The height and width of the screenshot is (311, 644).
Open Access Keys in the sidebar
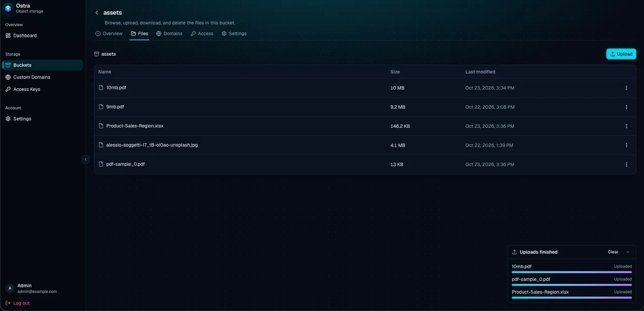click(x=42, y=89)
